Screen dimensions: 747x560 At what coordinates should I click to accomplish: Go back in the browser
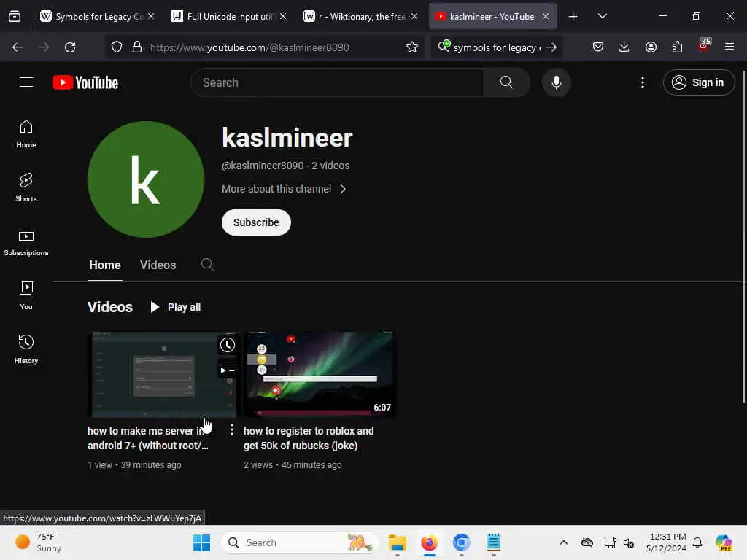(x=18, y=47)
